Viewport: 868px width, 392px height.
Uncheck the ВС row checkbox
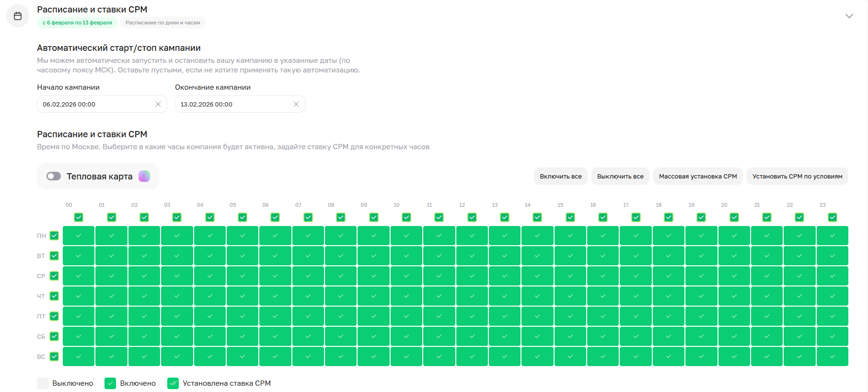click(54, 356)
